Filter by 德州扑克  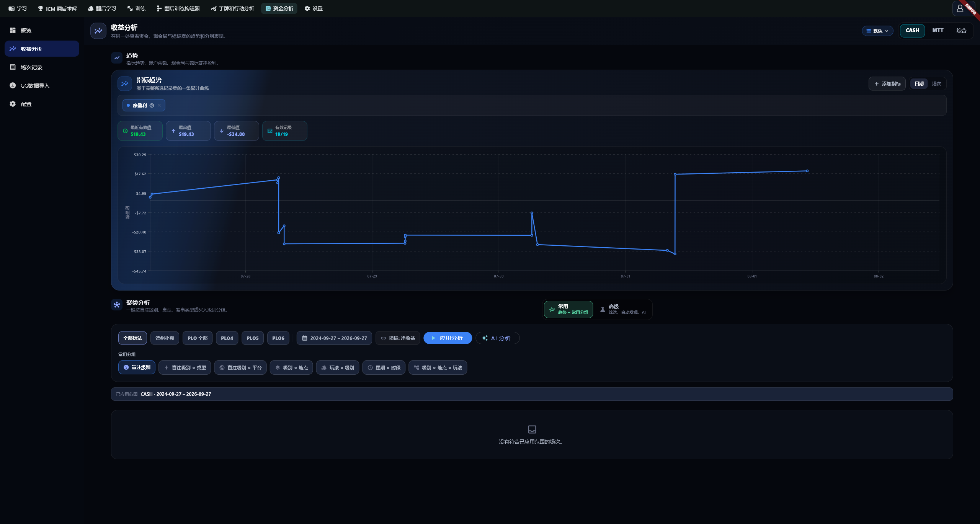pyautogui.click(x=165, y=338)
